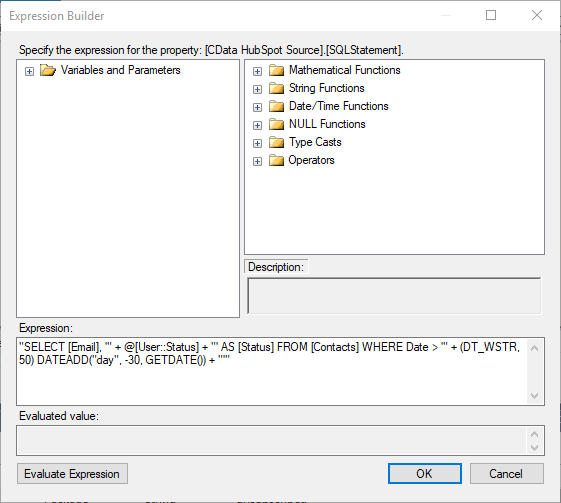This screenshot has width=561, height=503.
Task: Click the Type Casts folder icon
Action: coord(276,142)
